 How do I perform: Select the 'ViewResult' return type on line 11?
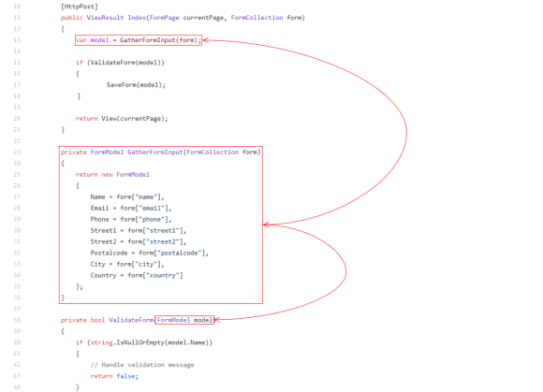click(105, 18)
